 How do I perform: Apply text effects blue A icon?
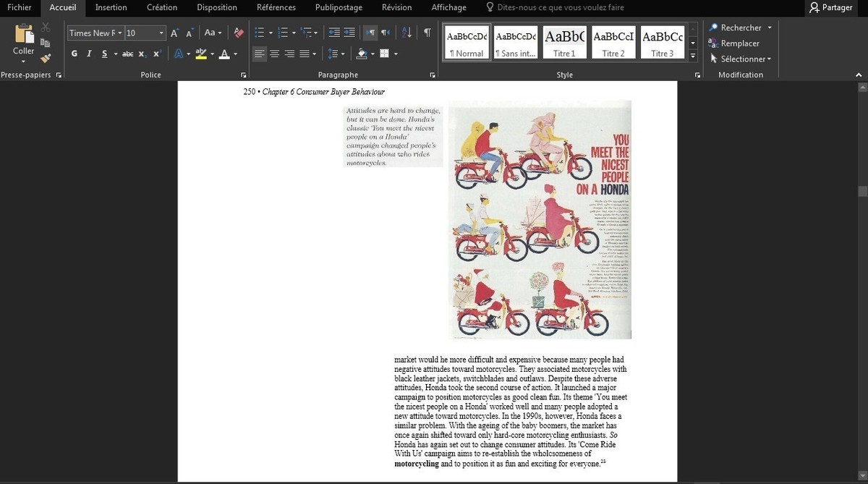178,54
